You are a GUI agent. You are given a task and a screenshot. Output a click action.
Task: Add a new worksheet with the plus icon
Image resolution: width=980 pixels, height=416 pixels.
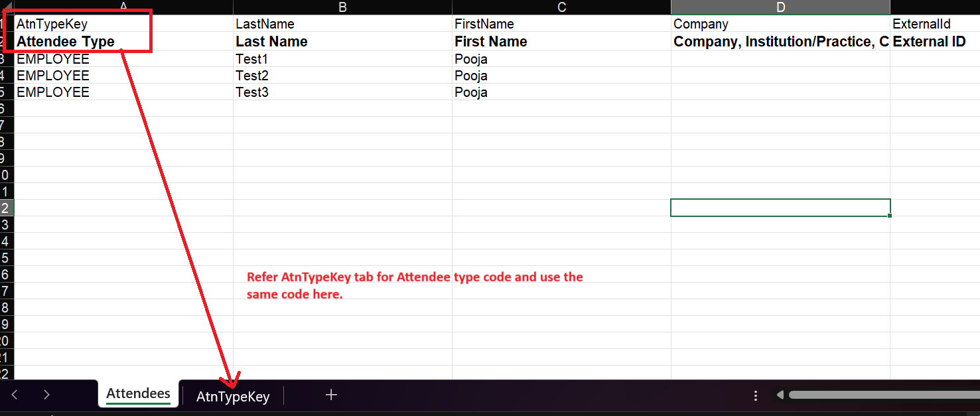click(x=330, y=394)
